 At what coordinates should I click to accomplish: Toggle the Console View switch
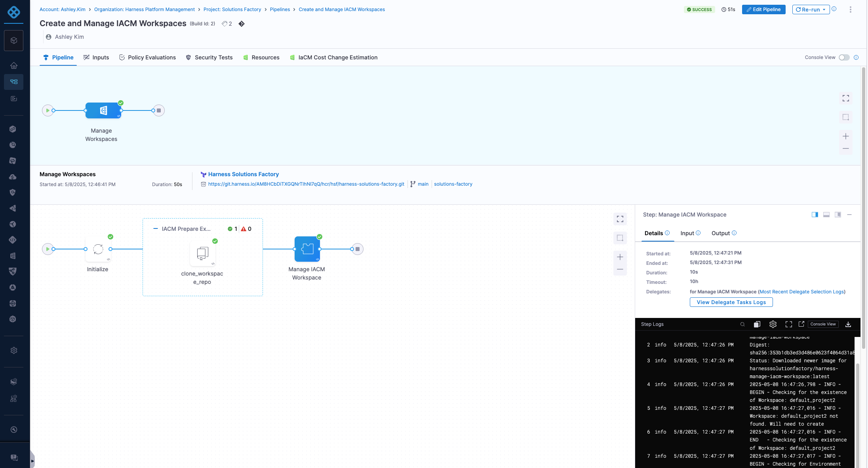[x=844, y=57]
